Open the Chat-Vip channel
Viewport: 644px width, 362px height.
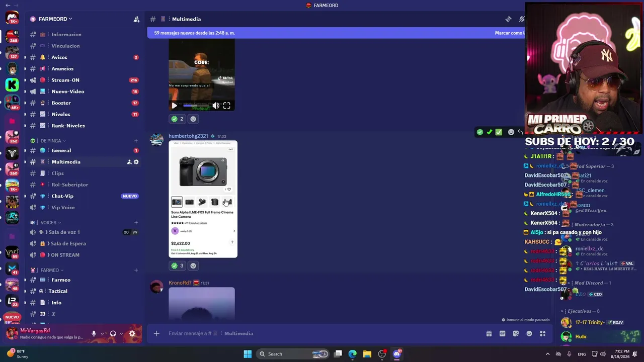click(x=84, y=196)
